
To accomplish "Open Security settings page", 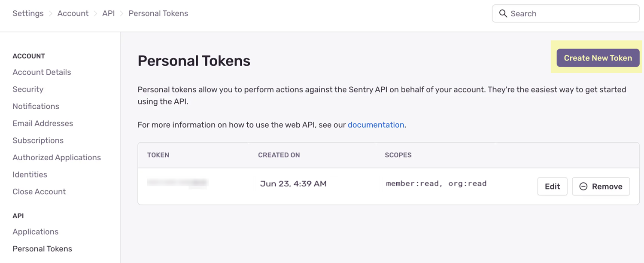I will (28, 89).
